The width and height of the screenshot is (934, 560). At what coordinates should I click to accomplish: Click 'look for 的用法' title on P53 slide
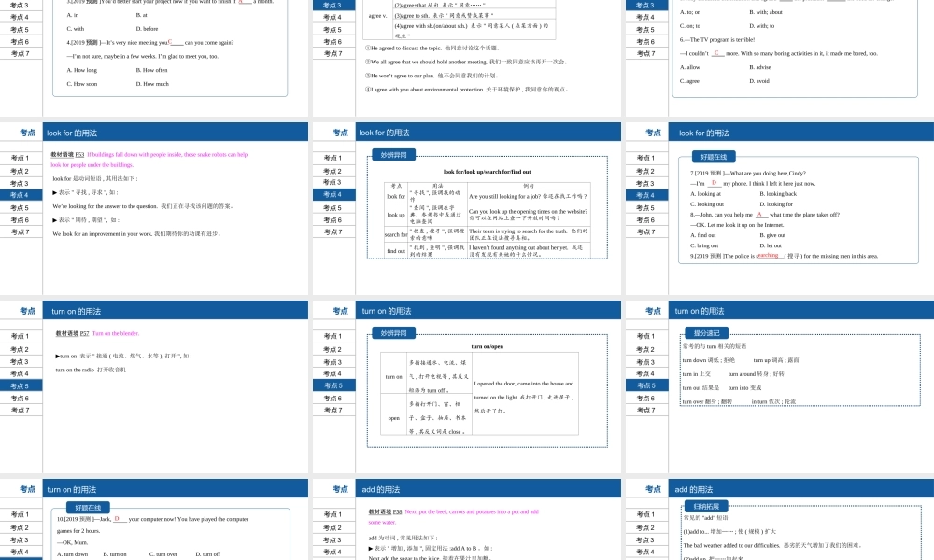click(x=72, y=133)
